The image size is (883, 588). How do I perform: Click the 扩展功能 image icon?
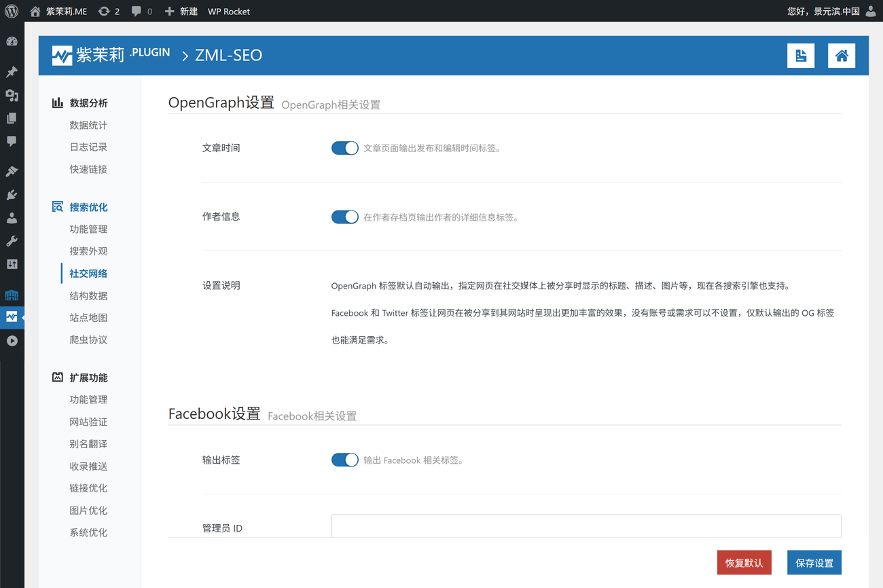pyautogui.click(x=58, y=377)
